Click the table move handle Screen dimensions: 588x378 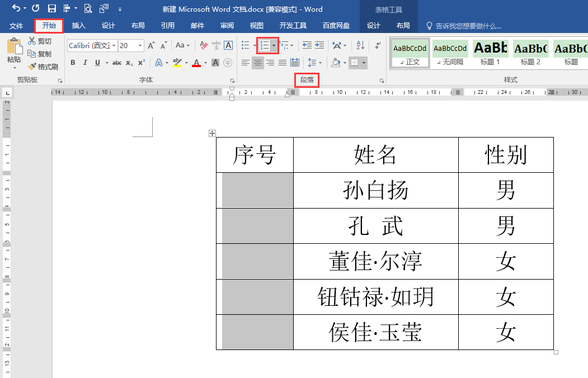pos(212,134)
